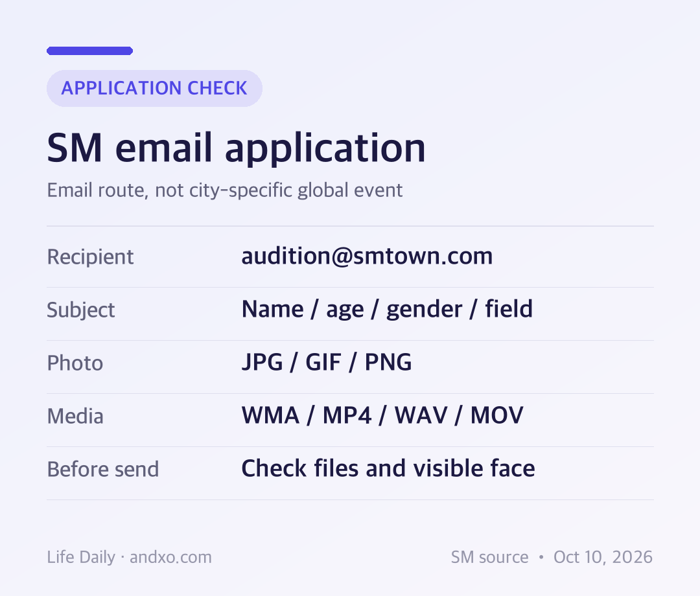Click the subtitle about email route
Screen dimensions: 700x596
224,190
